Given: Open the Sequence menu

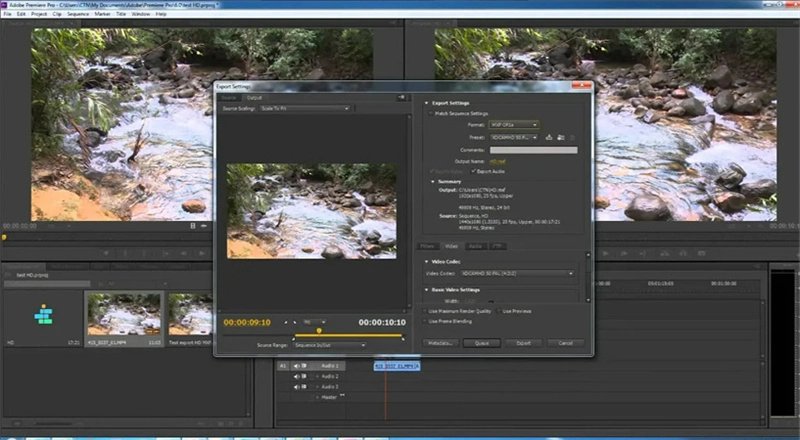Looking at the screenshot, I should click(78, 14).
